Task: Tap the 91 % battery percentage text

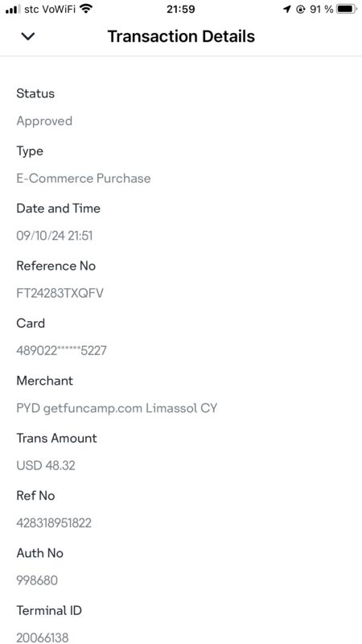Action: point(321,9)
